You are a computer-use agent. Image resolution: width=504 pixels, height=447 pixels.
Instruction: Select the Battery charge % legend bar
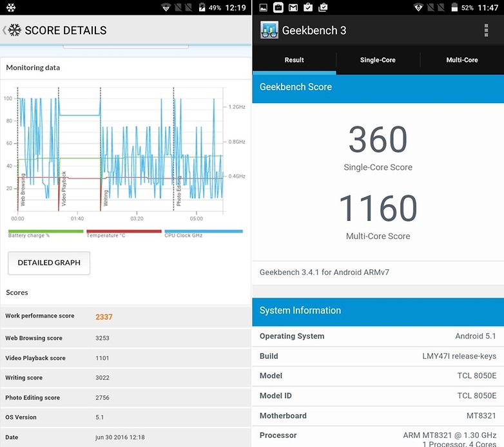[46, 231]
